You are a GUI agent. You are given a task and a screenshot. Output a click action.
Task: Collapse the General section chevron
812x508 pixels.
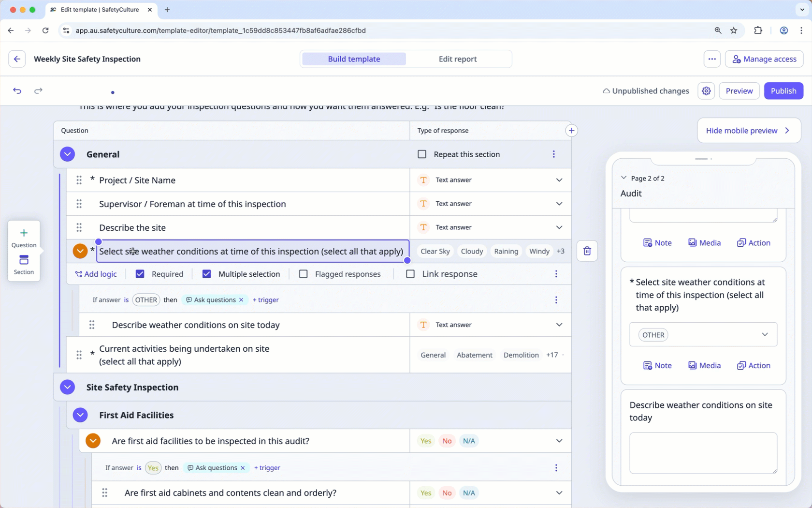(68, 154)
